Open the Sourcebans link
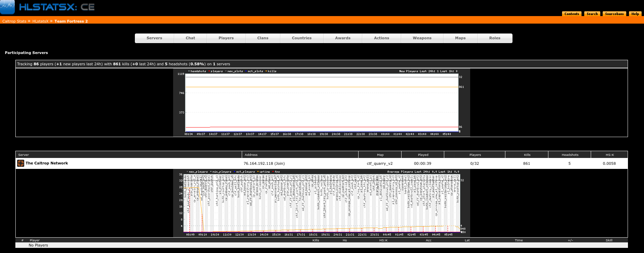This screenshot has height=253, width=644. click(x=614, y=14)
